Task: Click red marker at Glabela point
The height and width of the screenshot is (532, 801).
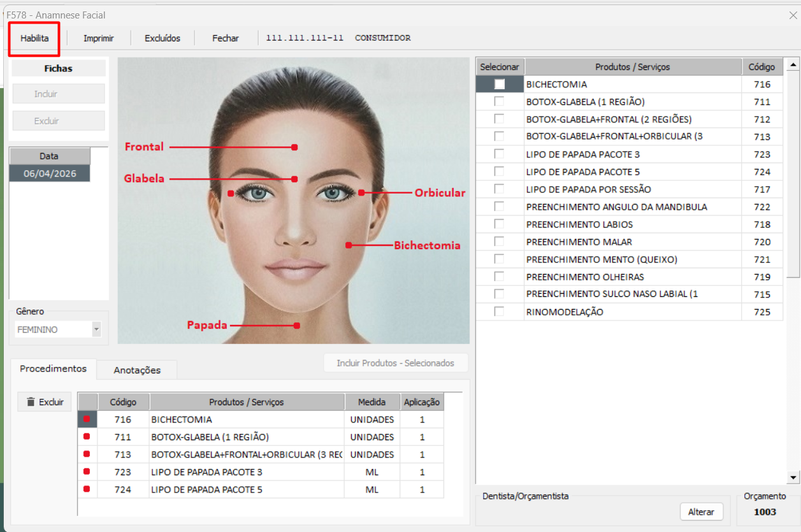Action: [x=295, y=179]
